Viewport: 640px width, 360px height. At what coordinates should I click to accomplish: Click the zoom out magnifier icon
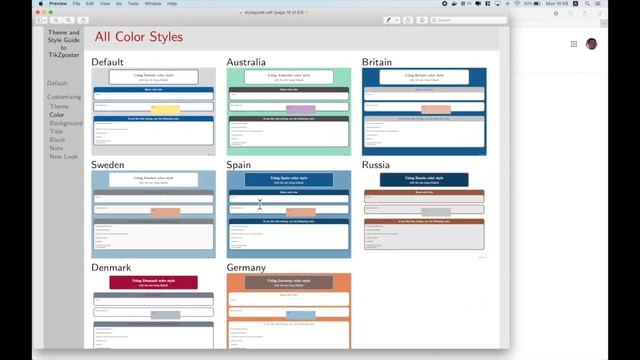click(56, 20)
